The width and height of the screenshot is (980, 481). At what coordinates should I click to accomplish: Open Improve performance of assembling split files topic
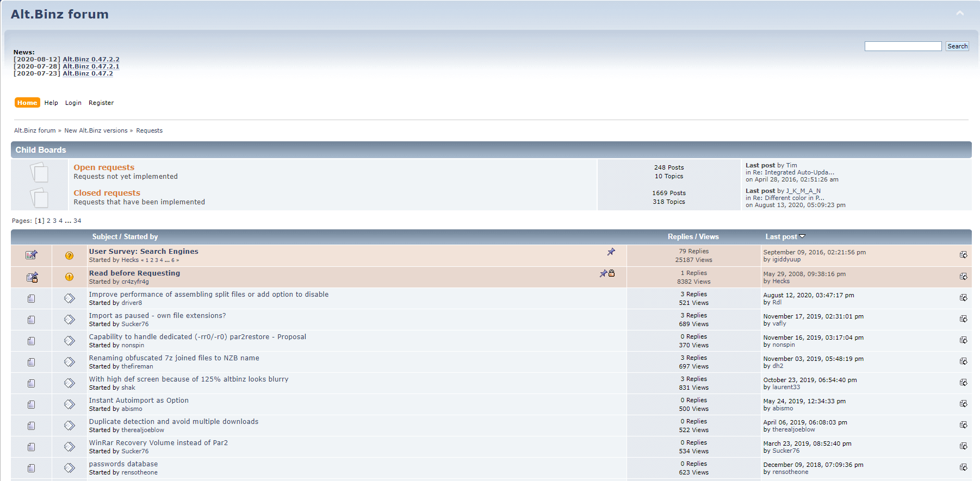[x=209, y=294]
